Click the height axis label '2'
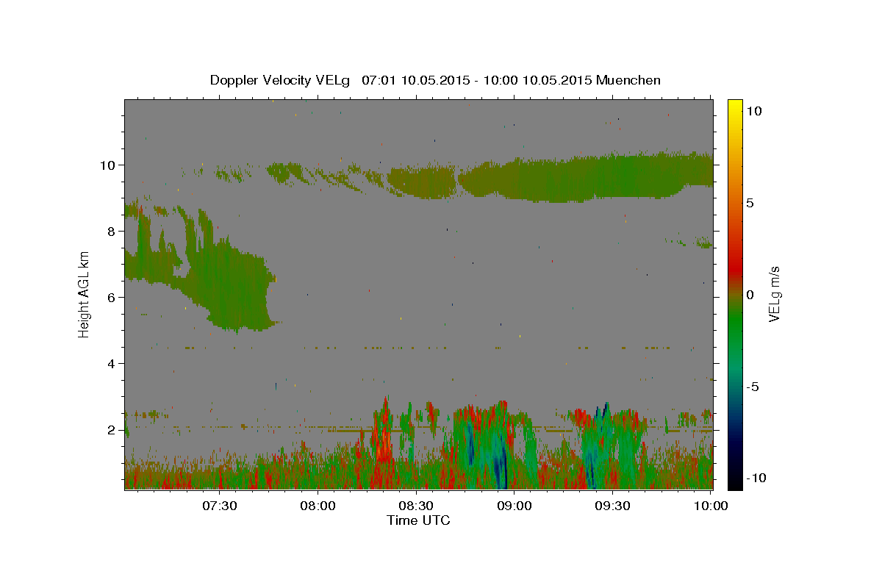 click(x=111, y=430)
